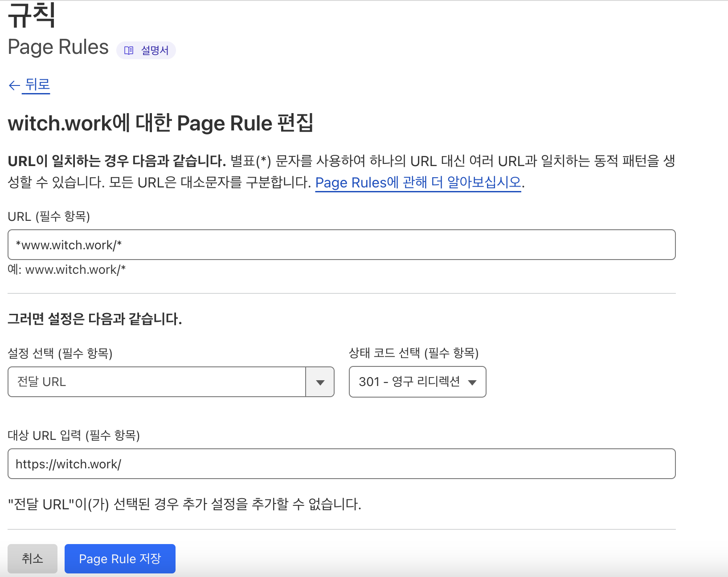Screen dimensions: 728x577
Task: Open the Page Rules 더 알아보십시오 link
Action: pos(418,182)
